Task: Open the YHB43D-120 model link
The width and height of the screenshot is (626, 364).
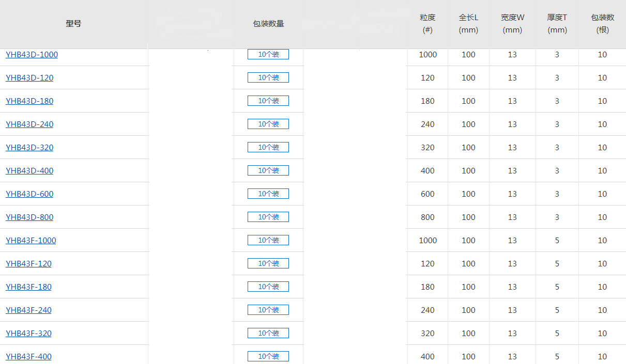Action: (29, 78)
